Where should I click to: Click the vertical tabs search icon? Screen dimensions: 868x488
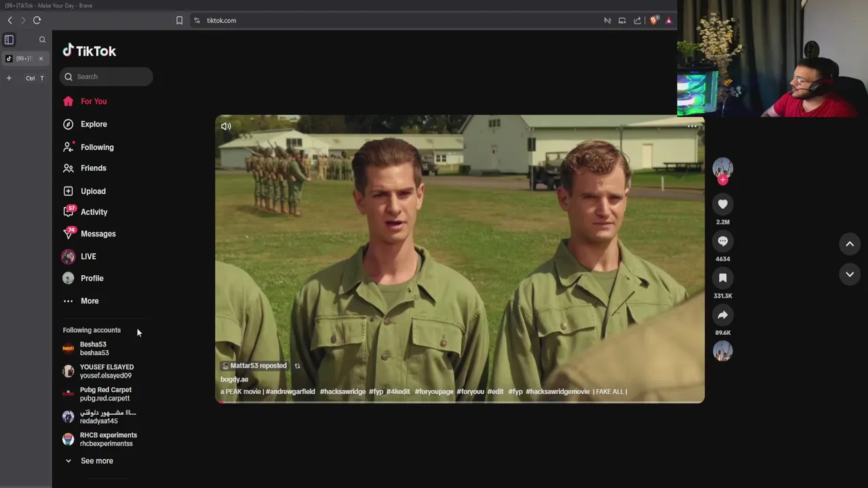pyautogui.click(x=42, y=40)
